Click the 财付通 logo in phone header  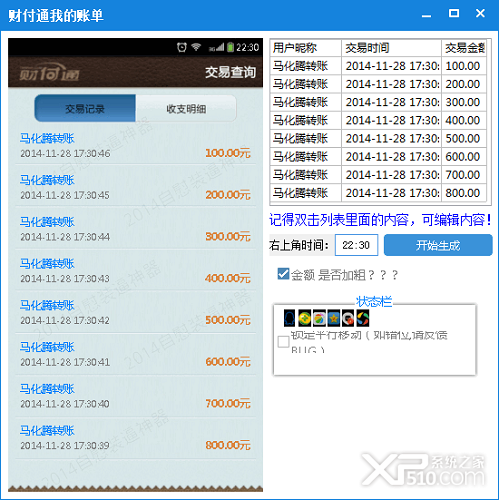pos(49,72)
